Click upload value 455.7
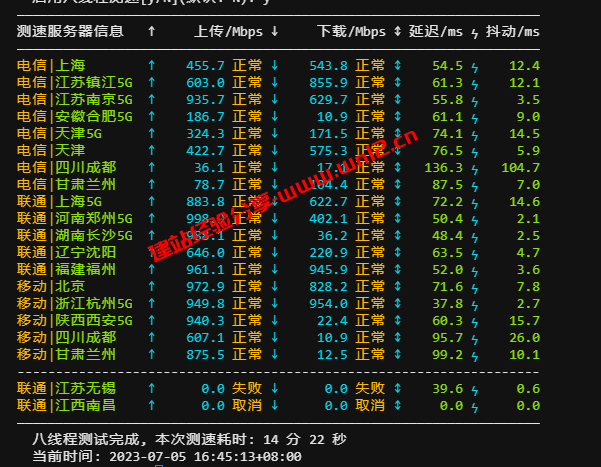Screen dimensions: 601x467 coord(205,66)
